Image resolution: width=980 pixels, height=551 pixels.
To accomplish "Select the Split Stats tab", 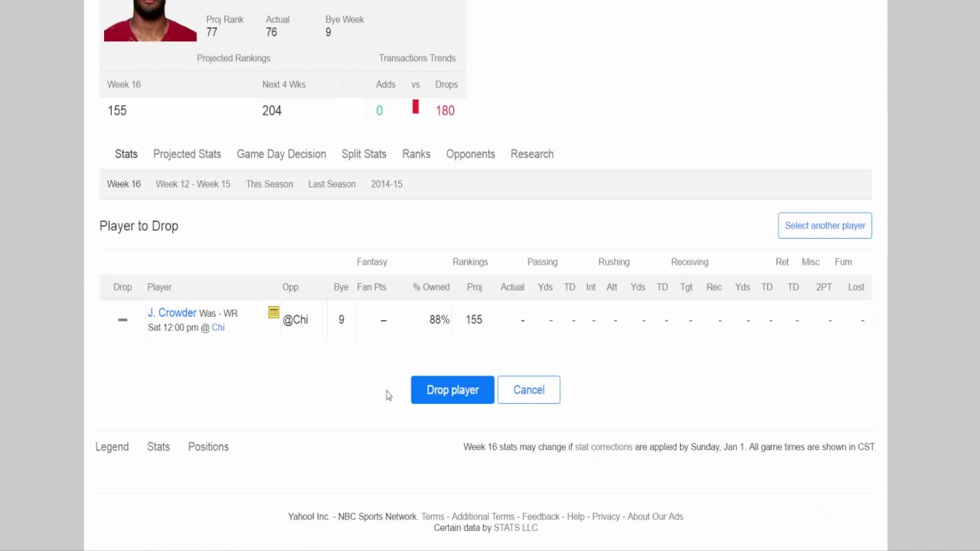I will pos(364,154).
